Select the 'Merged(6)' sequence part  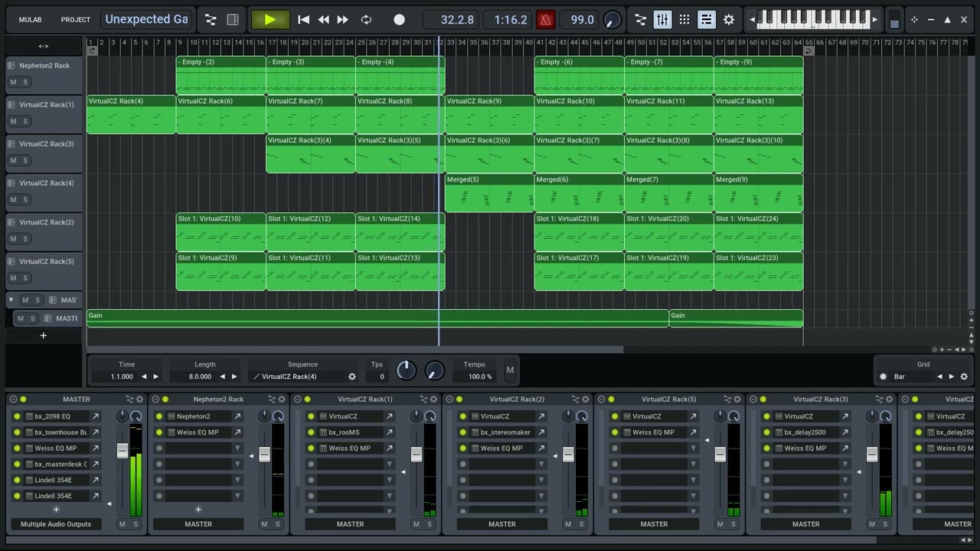(579, 193)
